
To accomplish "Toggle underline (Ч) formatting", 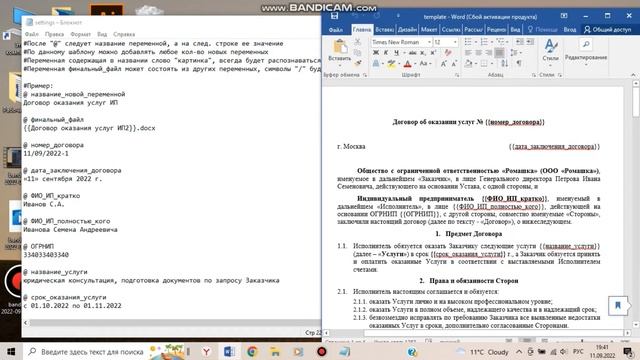I will click(x=396, y=53).
